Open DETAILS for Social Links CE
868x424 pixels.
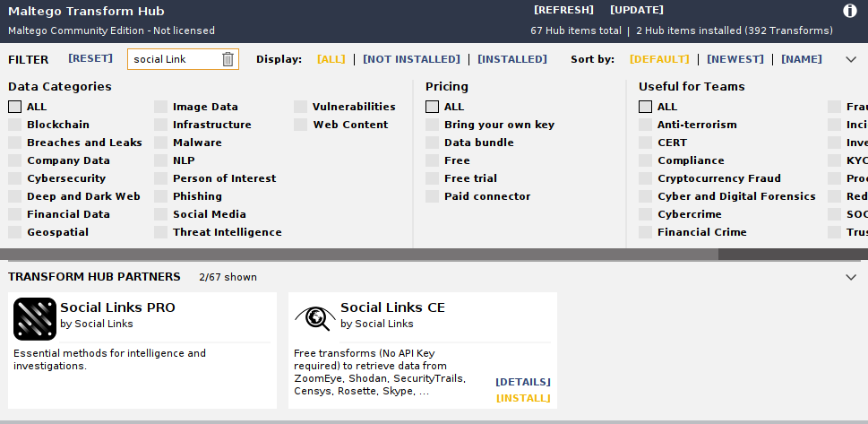523,382
